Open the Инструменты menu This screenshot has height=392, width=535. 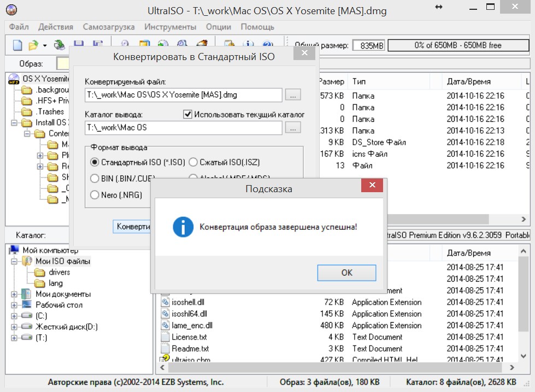tap(170, 27)
